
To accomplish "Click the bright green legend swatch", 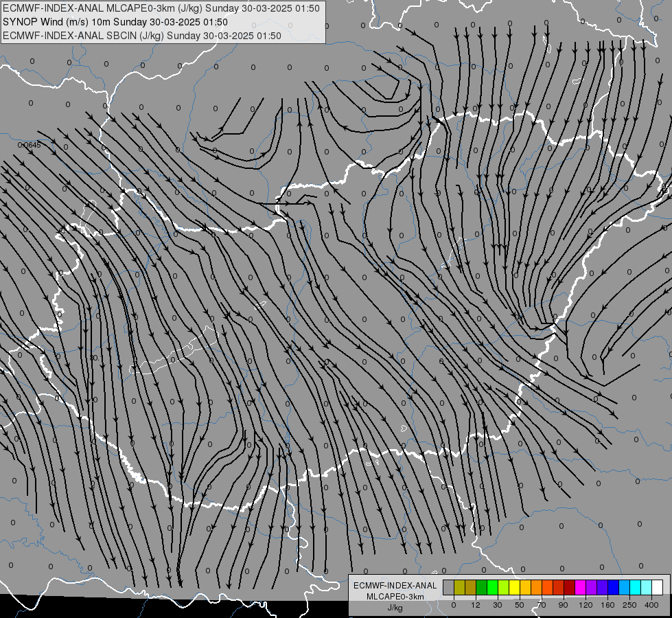I will pos(492,587).
